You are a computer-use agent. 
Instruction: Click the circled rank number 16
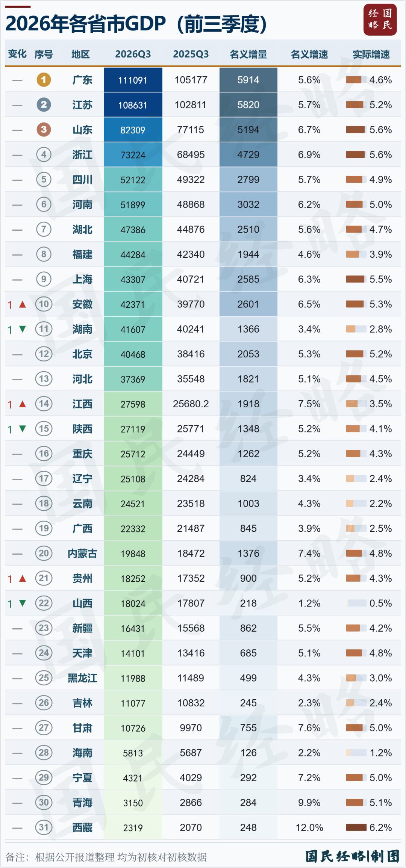click(x=44, y=454)
